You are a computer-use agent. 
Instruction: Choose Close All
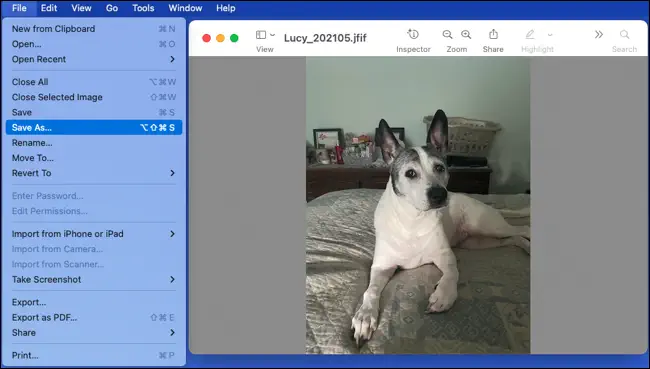pyautogui.click(x=94, y=82)
